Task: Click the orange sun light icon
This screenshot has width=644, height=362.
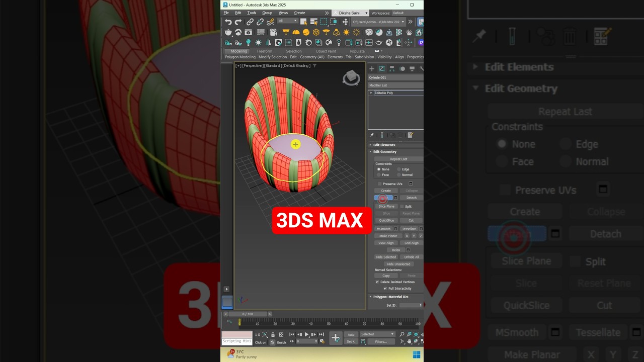Action: pos(347,32)
